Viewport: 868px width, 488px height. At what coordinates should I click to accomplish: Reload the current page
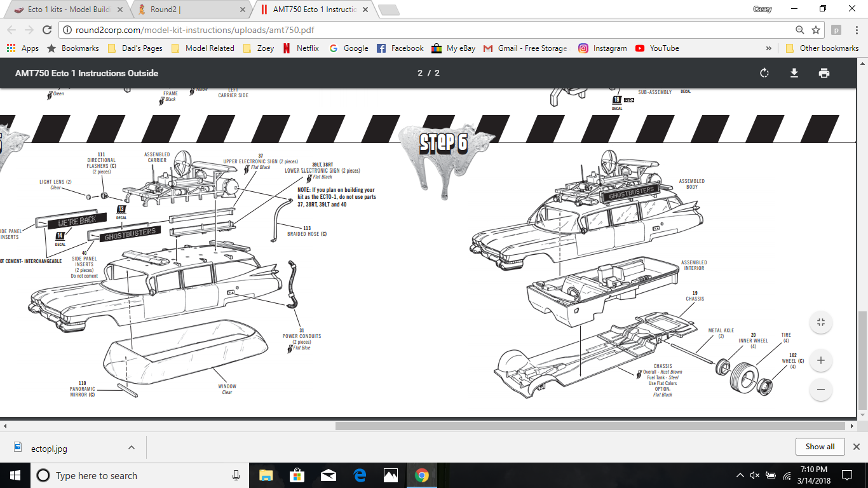coord(46,30)
